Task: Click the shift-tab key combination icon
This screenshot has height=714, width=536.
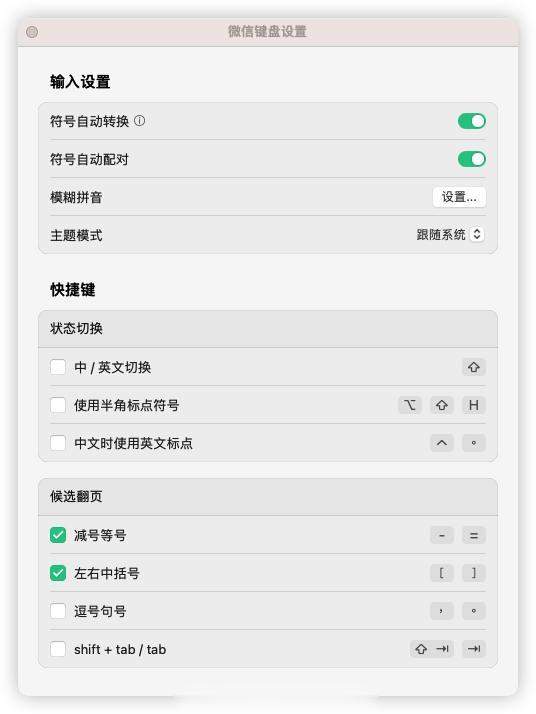Action: [x=432, y=649]
